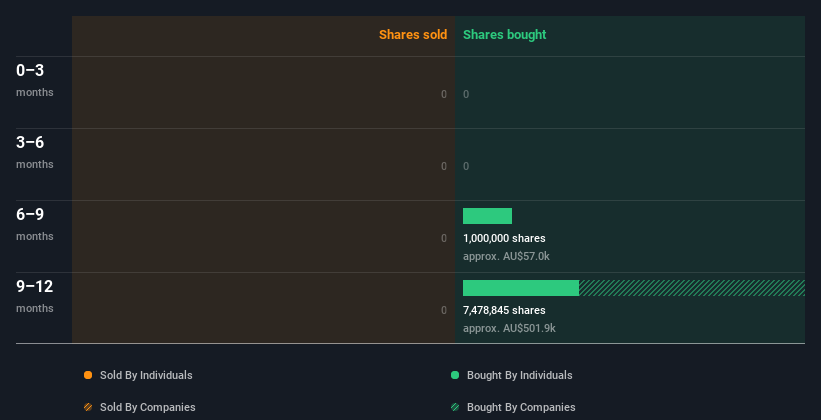Click the Shares bought column header
This screenshot has width=821, height=420.
pos(505,35)
